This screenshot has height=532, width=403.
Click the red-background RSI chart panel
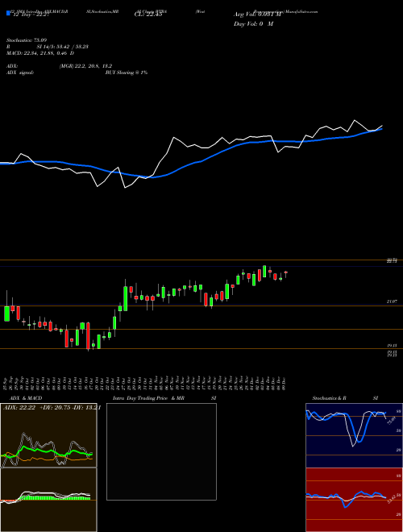pyautogui.click(x=354, y=500)
